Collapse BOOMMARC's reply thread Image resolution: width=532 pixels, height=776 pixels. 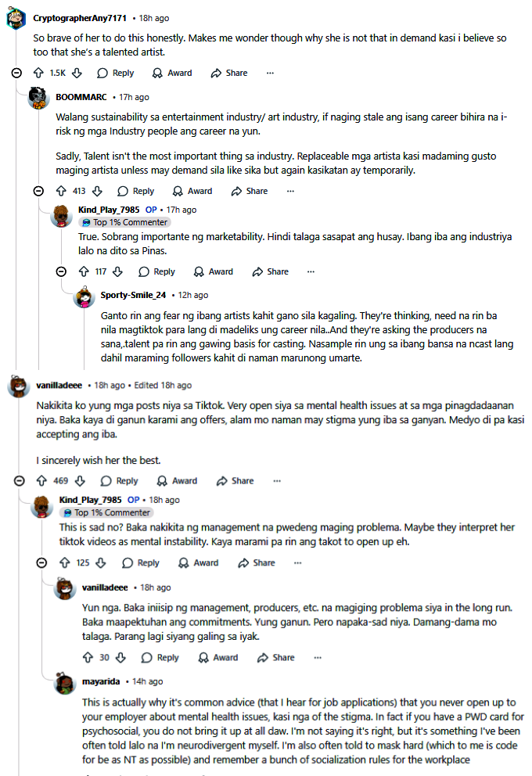pyautogui.click(x=38, y=191)
